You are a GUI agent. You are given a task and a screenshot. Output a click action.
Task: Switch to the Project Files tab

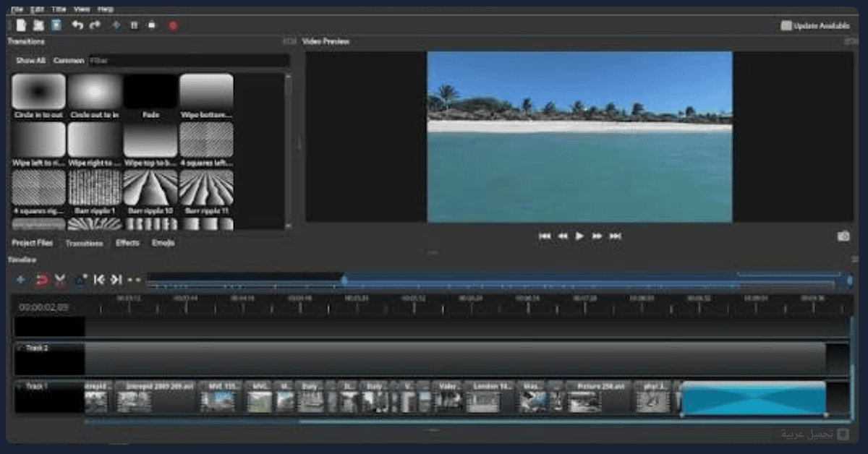32,243
